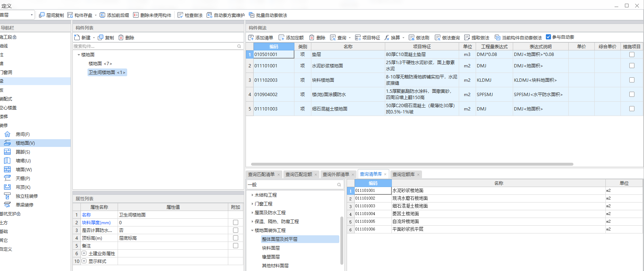Click 添加清单 icon
Viewport: 644px width, 271px height.
click(251, 38)
